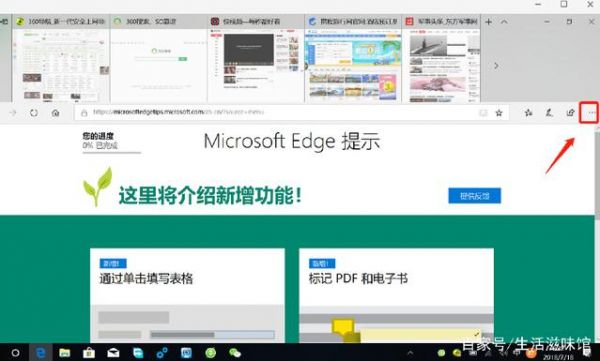Click the Share page icon
Screen dimensions: 600x361
point(570,113)
